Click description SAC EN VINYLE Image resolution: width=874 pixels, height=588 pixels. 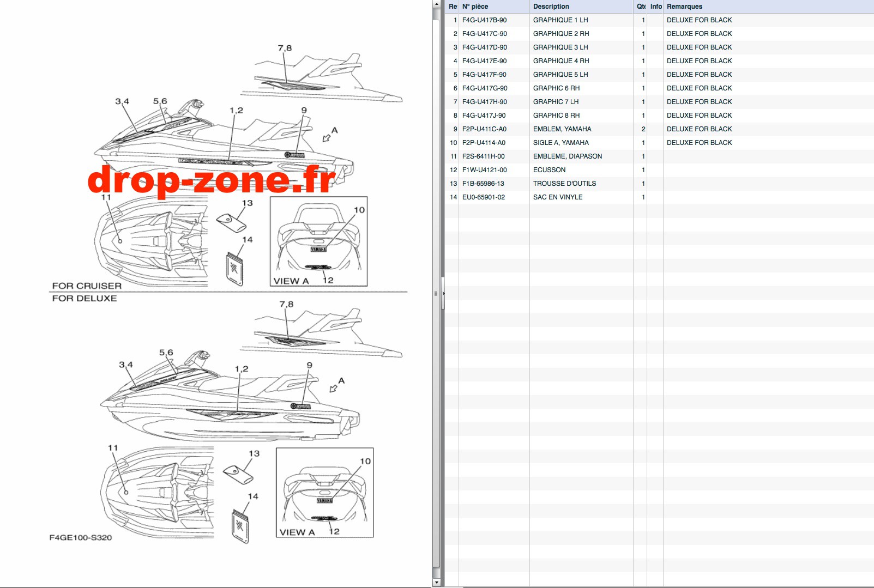click(x=558, y=197)
